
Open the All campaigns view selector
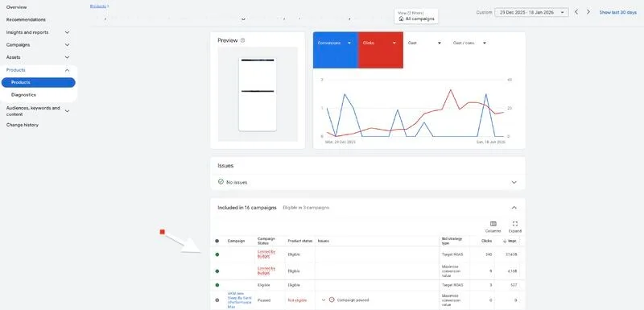coord(416,16)
